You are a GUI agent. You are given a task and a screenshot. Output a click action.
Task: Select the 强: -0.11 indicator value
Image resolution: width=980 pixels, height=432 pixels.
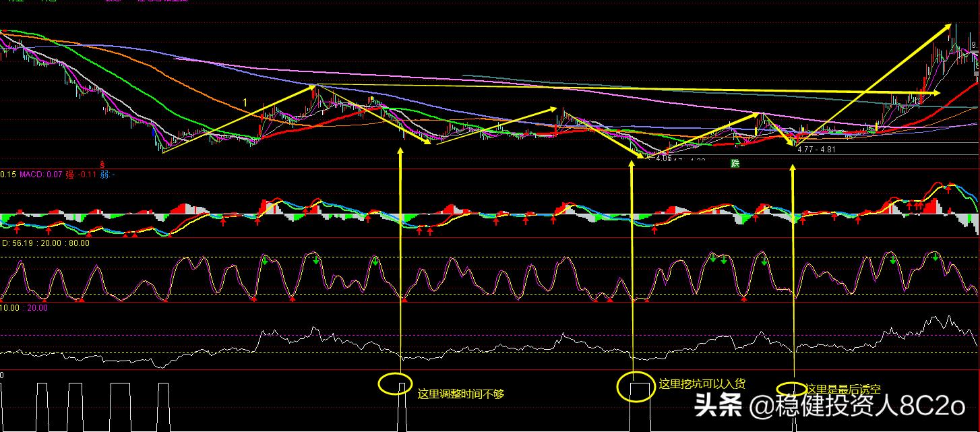(80, 175)
